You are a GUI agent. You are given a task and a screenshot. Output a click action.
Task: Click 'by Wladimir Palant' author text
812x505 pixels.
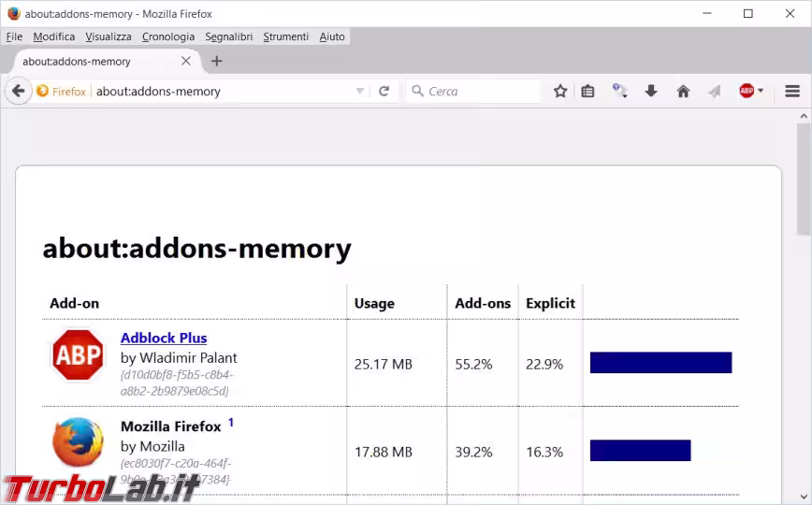click(179, 358)
